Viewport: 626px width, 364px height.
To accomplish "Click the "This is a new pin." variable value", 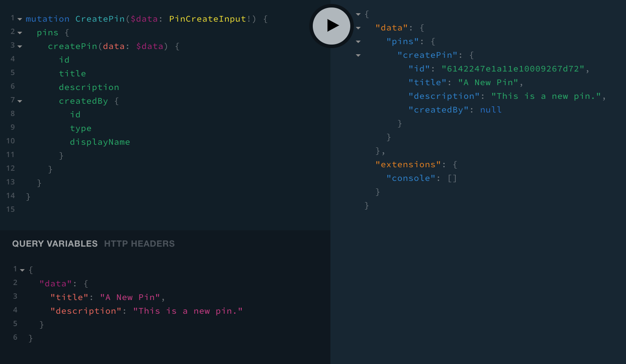I will [188, 311].
